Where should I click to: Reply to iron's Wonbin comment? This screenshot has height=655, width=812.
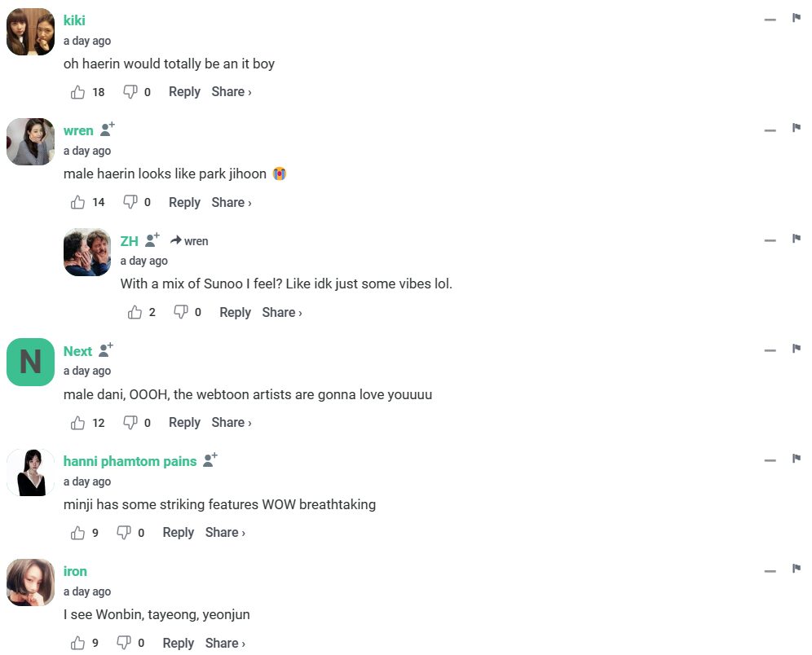click(x=178, y=643)
